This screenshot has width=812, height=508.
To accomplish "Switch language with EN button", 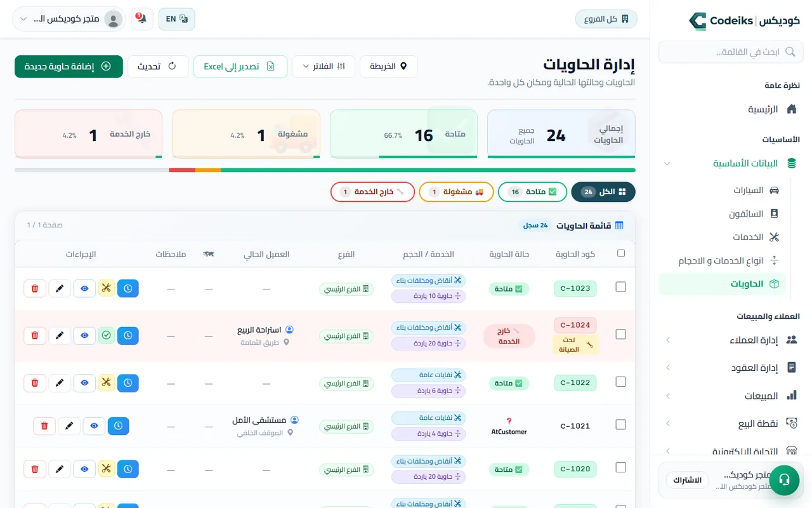I will click(x=176, y=19).
